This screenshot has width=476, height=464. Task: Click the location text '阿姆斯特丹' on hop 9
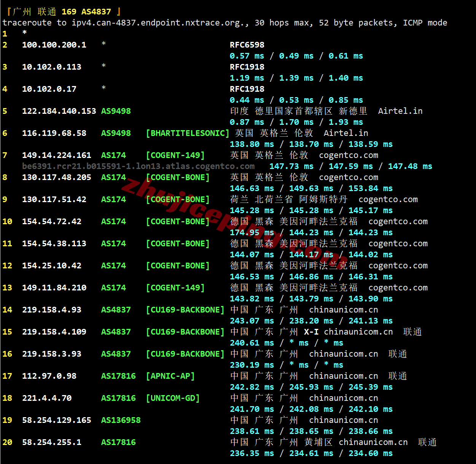pos(323,199)
